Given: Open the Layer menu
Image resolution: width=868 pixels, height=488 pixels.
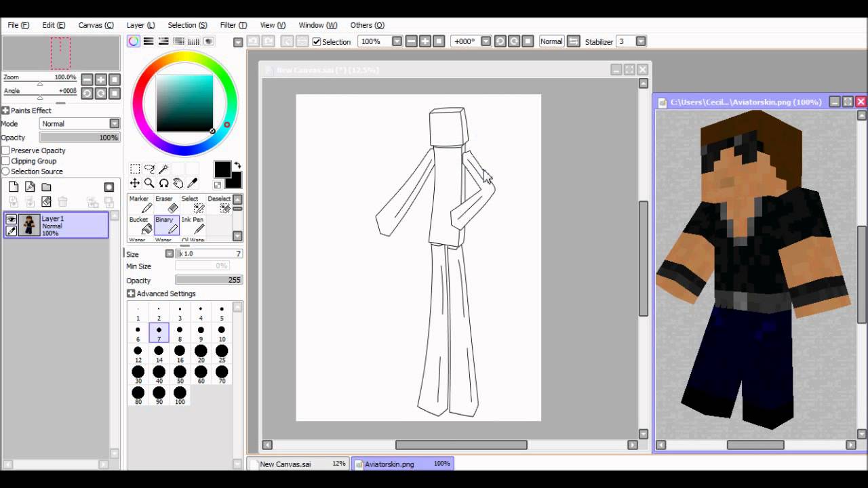Looking at the screenshot, I should point(140,25).
